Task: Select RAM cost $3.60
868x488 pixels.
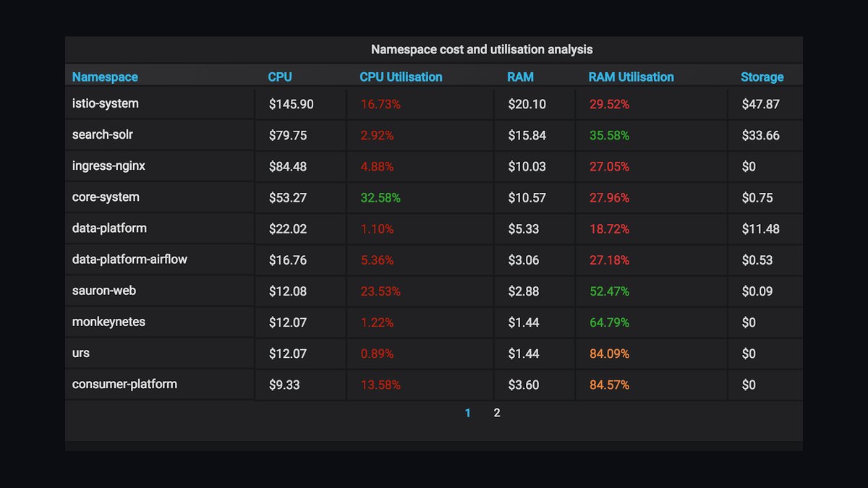Action: pyautogui.click(x=524, y=385)
